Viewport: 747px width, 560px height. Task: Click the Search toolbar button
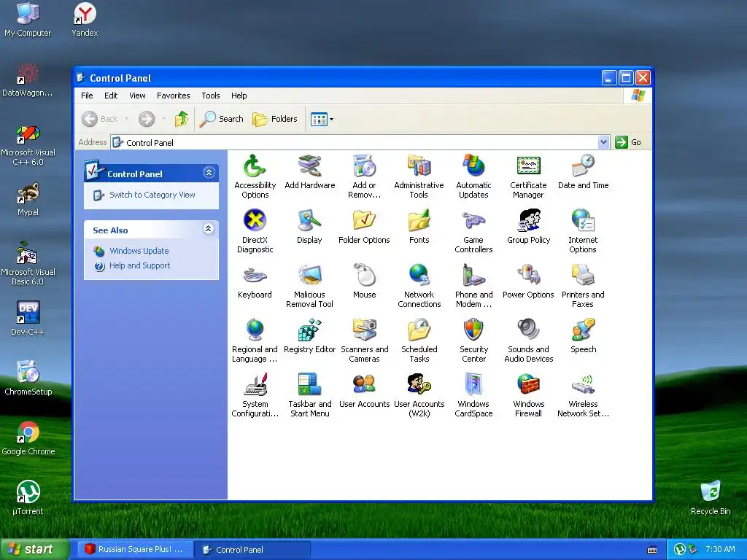222,119
